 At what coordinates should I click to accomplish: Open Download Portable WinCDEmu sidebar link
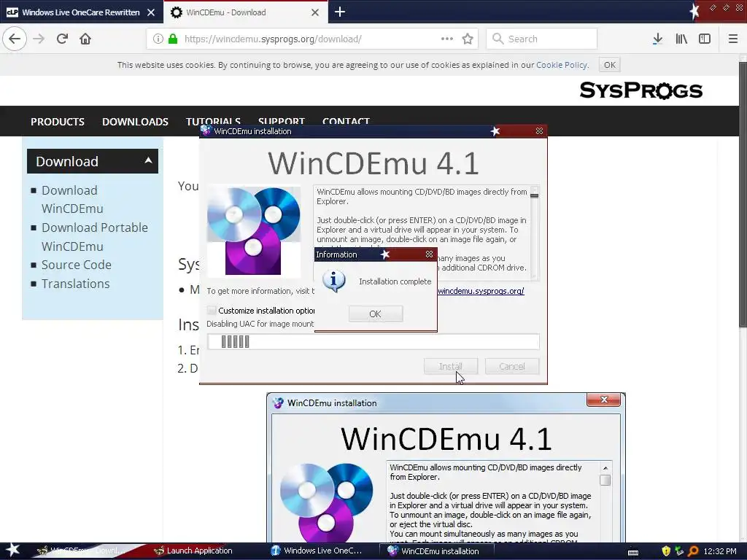tap(94, 237)
